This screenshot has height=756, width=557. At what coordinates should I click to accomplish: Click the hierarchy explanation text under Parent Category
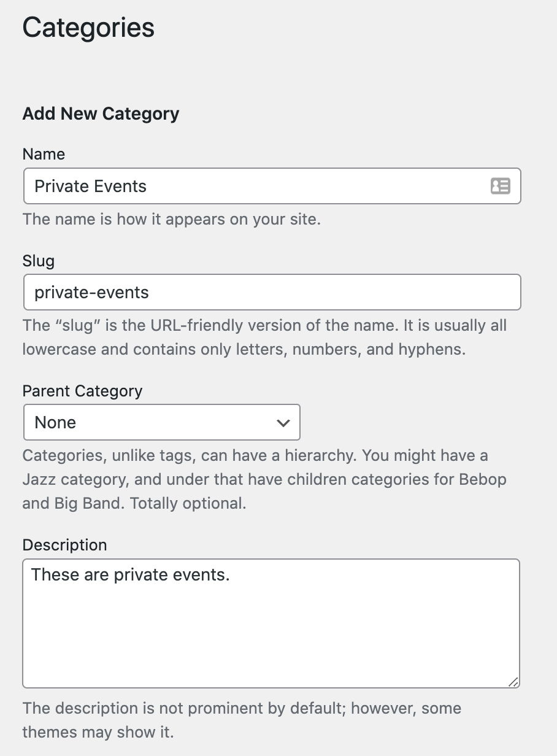(264, 479)
